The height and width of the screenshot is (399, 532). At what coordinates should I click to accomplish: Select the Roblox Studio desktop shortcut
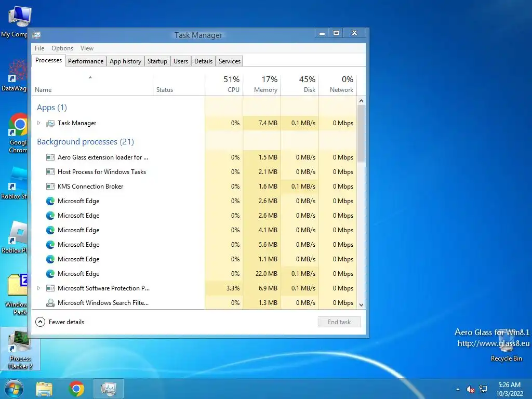(x=14, y=183)
